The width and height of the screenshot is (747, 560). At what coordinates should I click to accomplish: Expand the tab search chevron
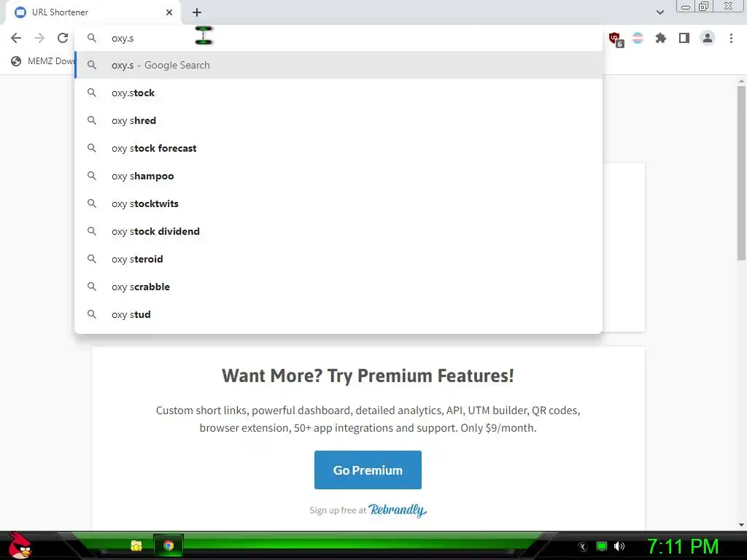coord(659,12)
